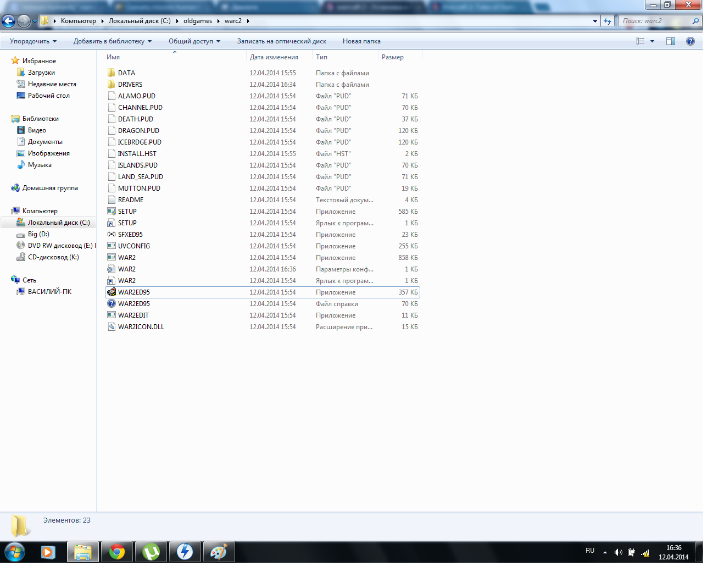Image resolution: width=713 pixels, height=588 pixels.
Task: Open Google Chrome from taskbar
Action: point(117,552)
